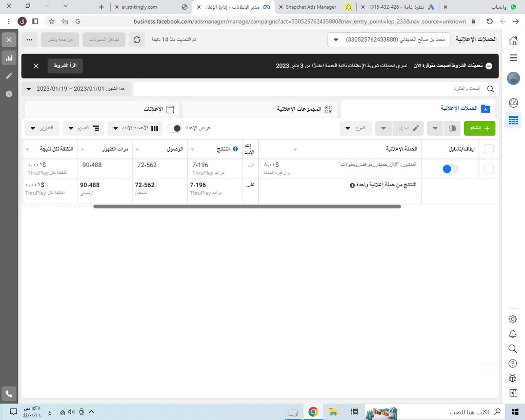Switch to الإعلانات ads tab
The image size is (525, 420).
tap(102, 109)
